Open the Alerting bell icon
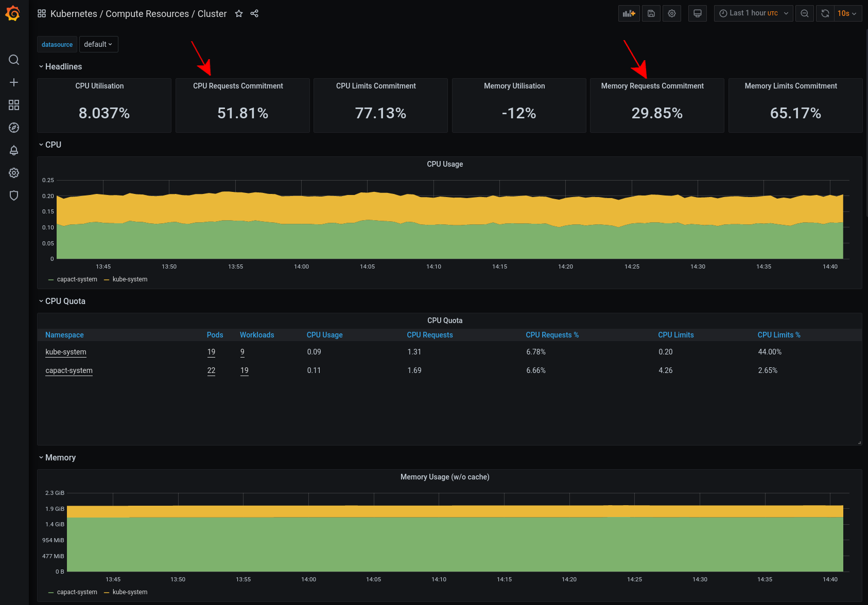Image resolution: width=868 pixels, height=605 pixels. (14, 150)
